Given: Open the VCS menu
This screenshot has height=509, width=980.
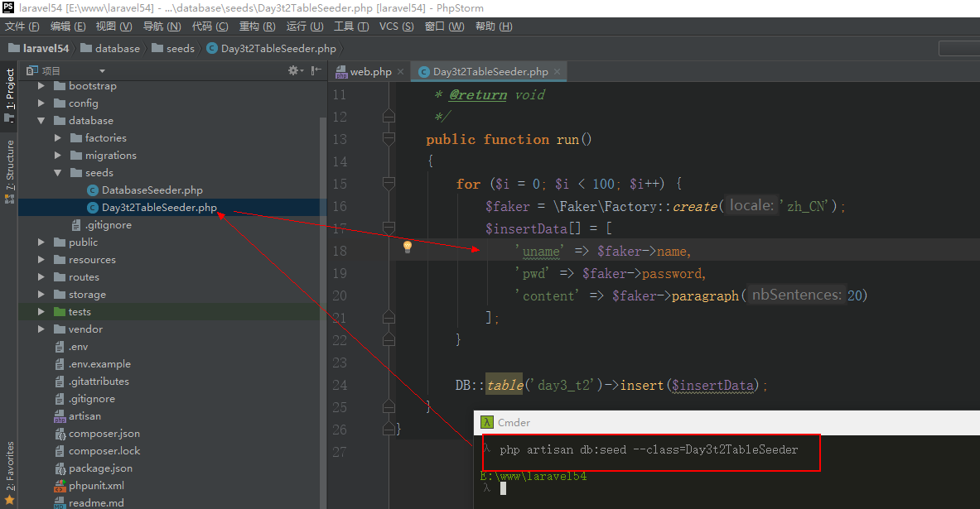Looking at the screenshot, I should [x=396, y=26].
